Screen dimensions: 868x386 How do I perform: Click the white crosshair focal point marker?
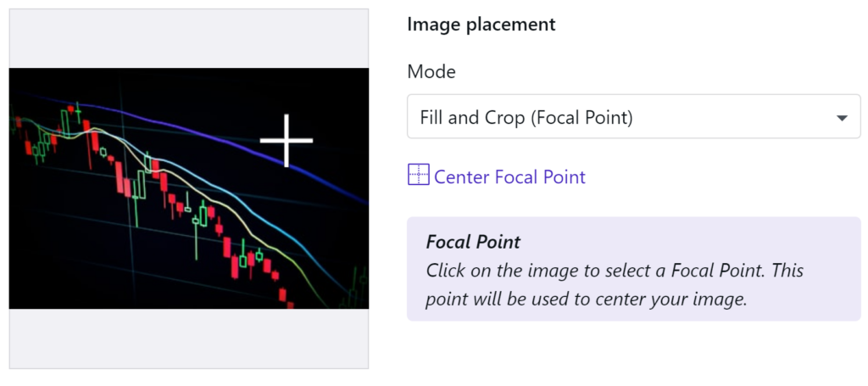287,141
